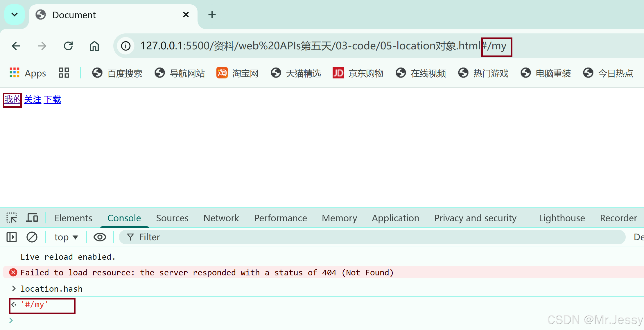This screenshot has width=644, height=330.
Task: Open a new tab with plus button
Action: click(x=212, y=15)
